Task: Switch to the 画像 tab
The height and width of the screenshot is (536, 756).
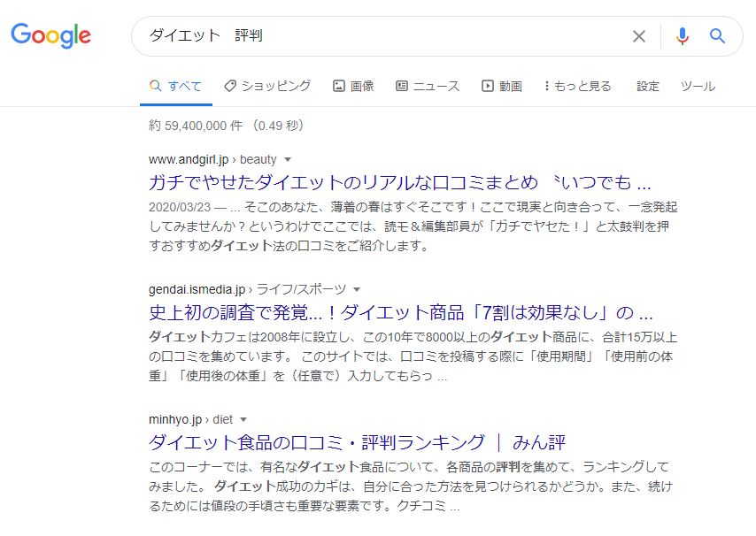Action: tap(353, 86)
